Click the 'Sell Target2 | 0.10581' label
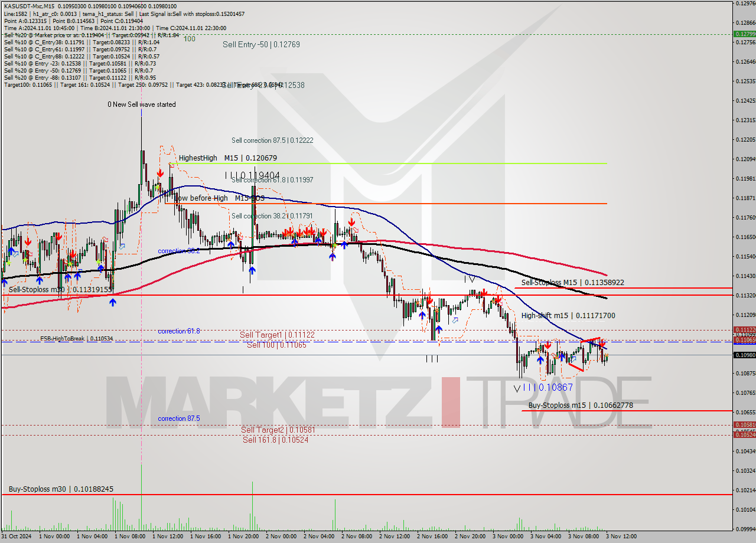 point(278,430)
